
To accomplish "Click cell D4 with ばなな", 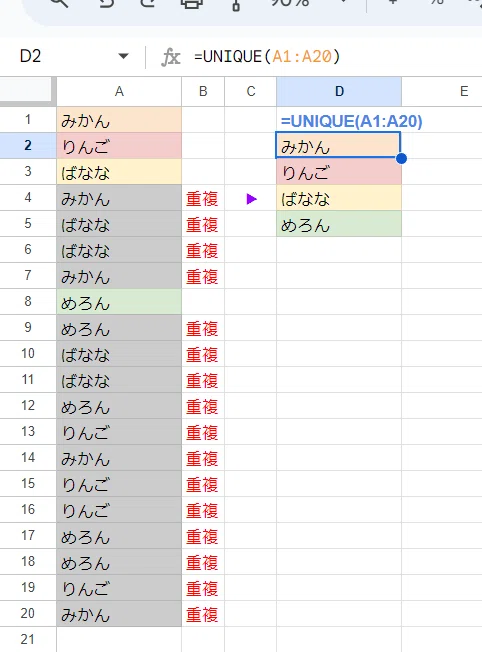I will coord(339,198).
